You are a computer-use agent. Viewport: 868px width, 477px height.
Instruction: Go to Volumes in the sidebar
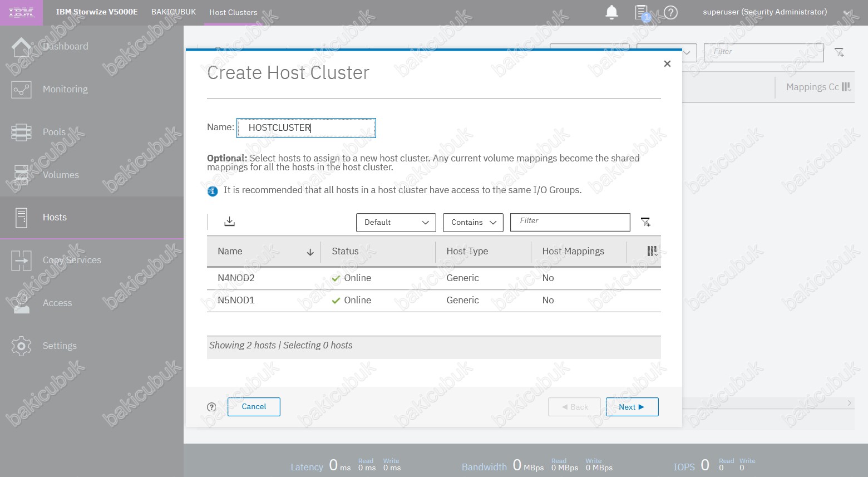coord(61,175)
